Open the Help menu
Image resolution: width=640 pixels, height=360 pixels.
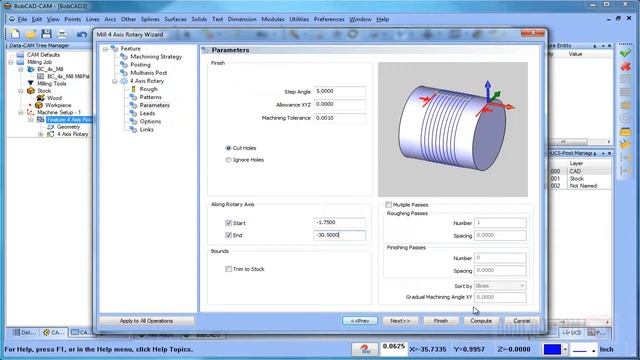click(x=382, y=19)
